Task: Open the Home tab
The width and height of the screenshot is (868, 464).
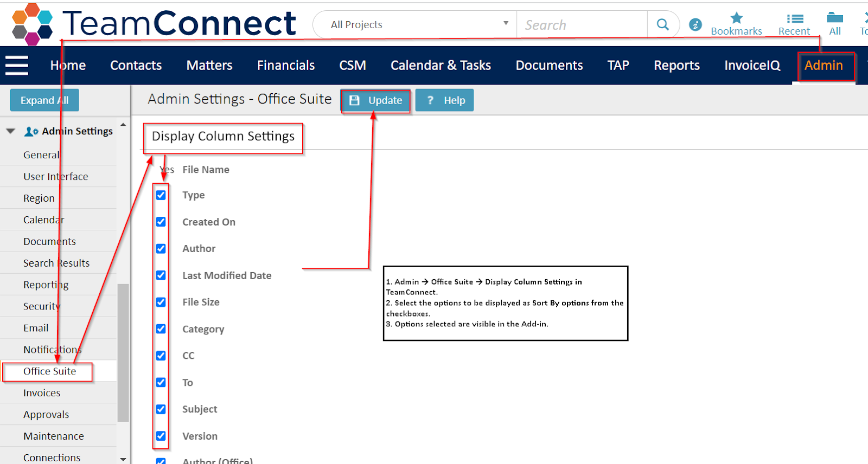Action: pyautogui.click(x=68, y=66)
